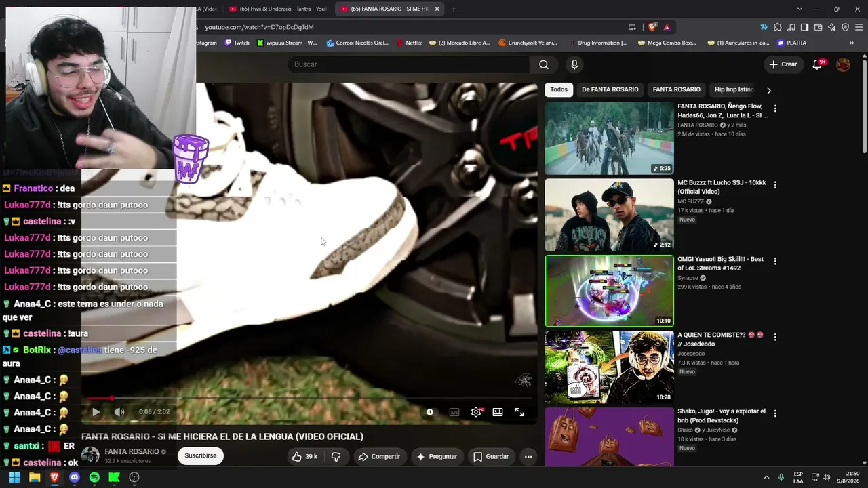
Task: Open the browser extensions puzzle icon
Action: click(x=777, y=27)
